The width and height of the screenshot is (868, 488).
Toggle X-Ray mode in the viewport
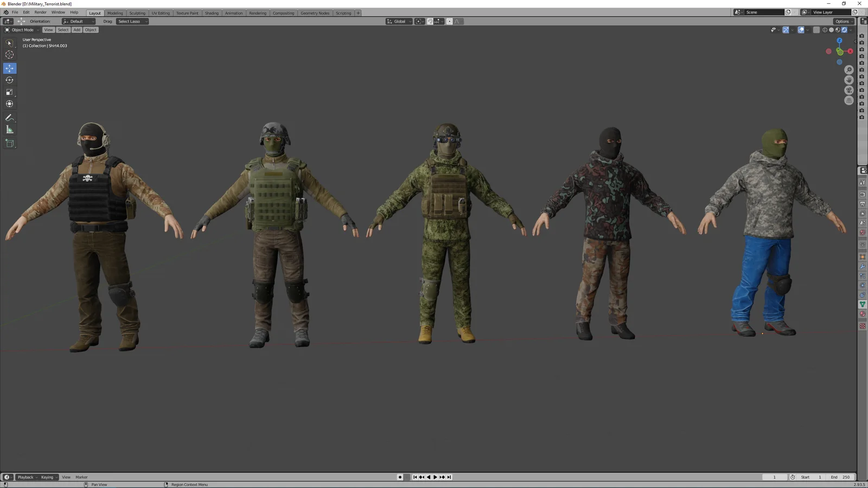tap(816, 30)
